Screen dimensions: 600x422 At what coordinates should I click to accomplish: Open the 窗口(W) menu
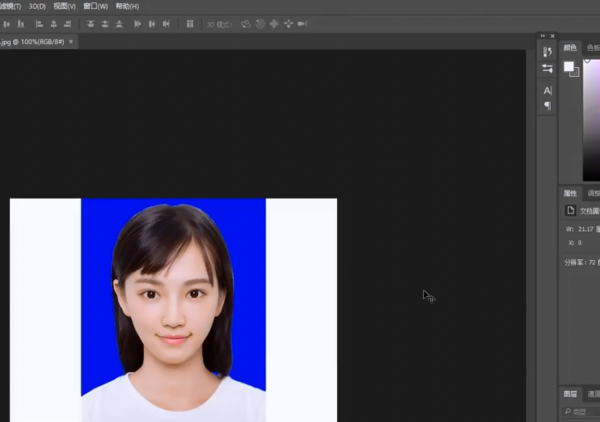96,6
